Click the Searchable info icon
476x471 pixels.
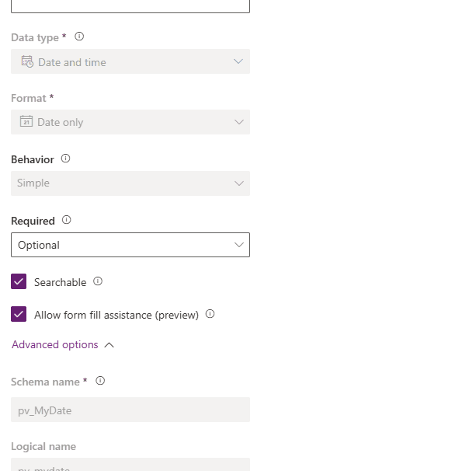(98, 281)
